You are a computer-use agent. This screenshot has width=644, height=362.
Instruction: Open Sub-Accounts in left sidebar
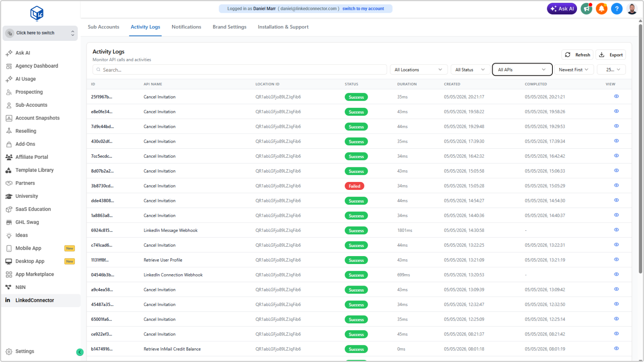point(31,105)
